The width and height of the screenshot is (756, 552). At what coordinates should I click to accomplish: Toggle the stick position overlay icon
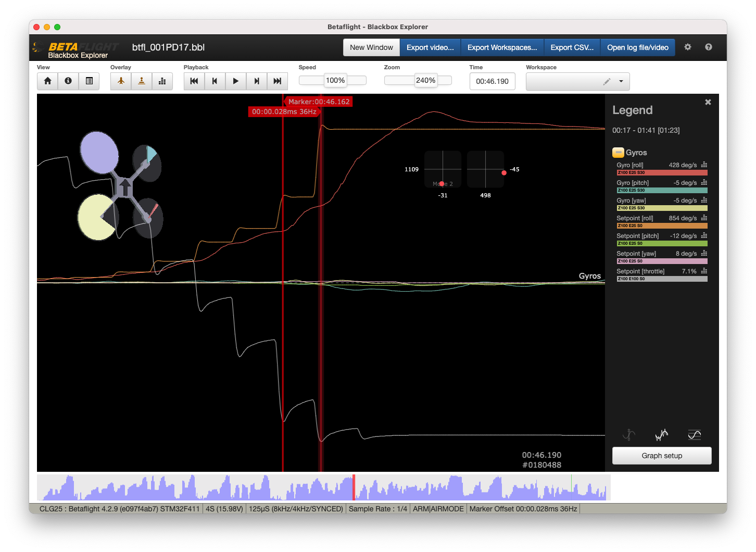[x=142, y=81]
